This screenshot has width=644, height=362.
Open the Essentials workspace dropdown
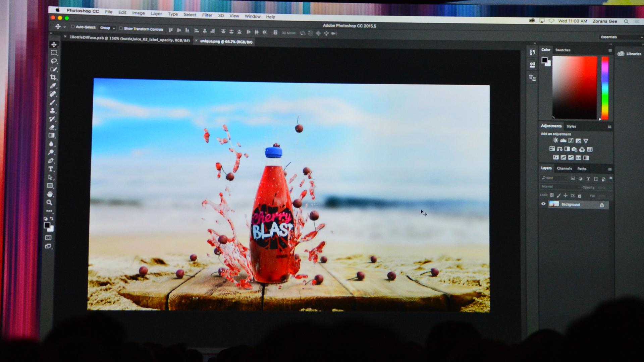(621, 37)
